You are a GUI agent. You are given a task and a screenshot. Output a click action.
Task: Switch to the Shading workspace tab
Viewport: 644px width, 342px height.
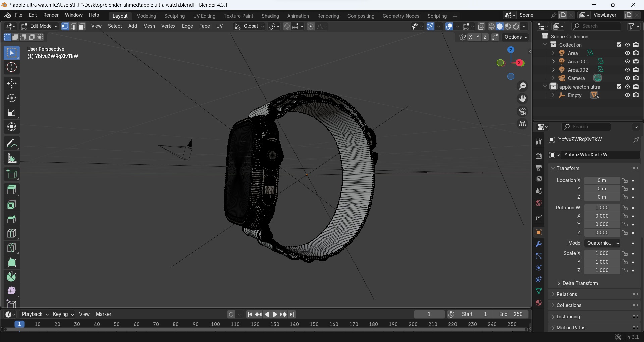(x=270, y=16)
